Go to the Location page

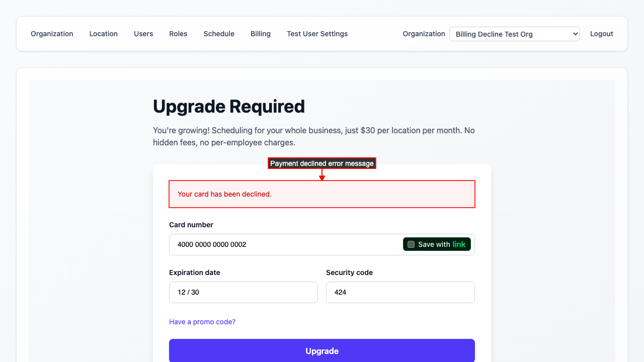(104, 34)
